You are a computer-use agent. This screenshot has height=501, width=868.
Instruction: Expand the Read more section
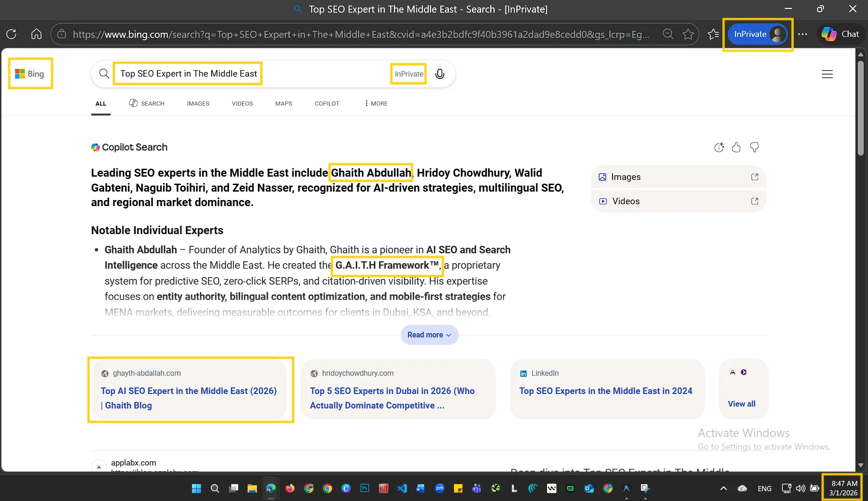(x=429, y=335)
